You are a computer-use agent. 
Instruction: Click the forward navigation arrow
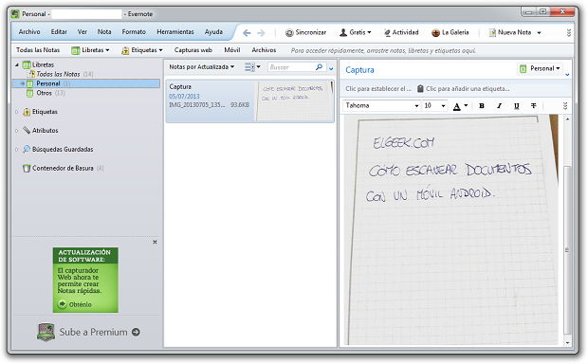click(261, 33)
